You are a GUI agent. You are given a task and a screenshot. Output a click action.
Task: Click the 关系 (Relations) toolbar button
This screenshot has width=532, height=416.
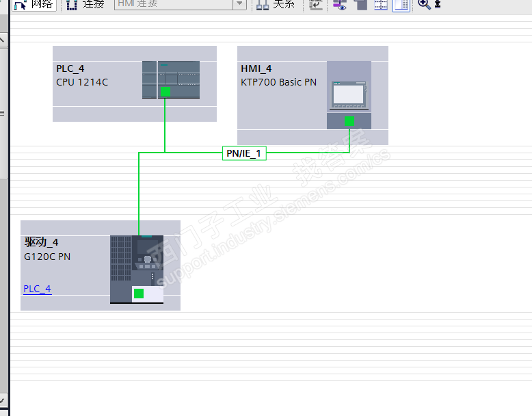(276, 5)
